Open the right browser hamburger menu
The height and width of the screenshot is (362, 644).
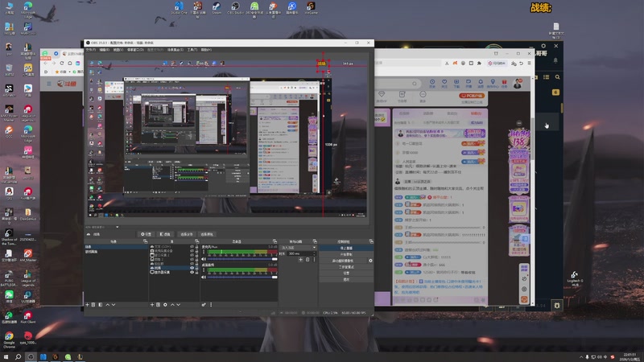(x=529, y=64)
